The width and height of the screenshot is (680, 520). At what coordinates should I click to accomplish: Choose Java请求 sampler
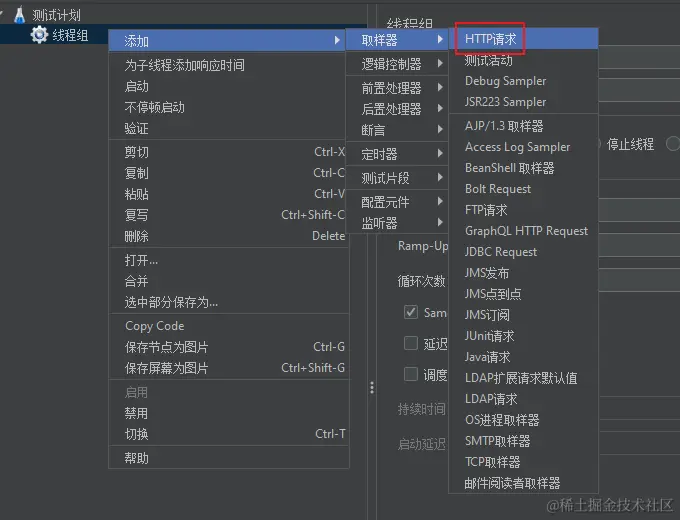[523, 357]
